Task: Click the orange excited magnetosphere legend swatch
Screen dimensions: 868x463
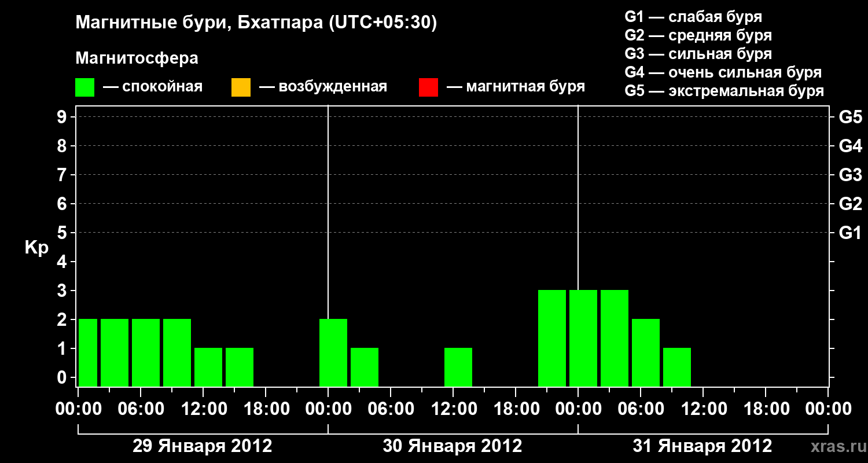Action: (241, 87)
